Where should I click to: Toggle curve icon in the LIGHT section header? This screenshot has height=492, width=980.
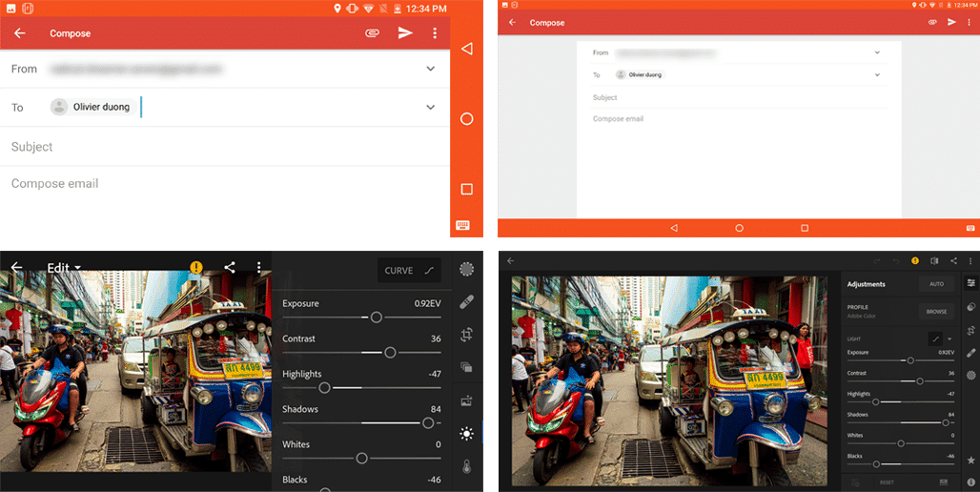coord(934,338)
